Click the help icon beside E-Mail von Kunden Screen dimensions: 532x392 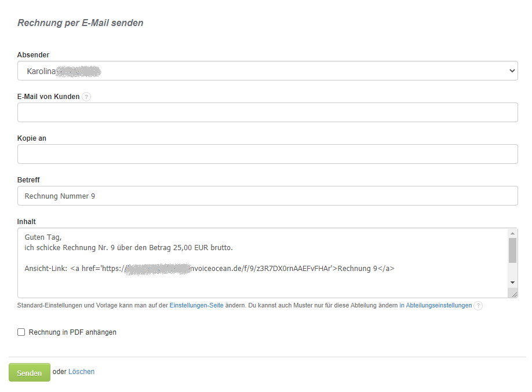(86, 97)
